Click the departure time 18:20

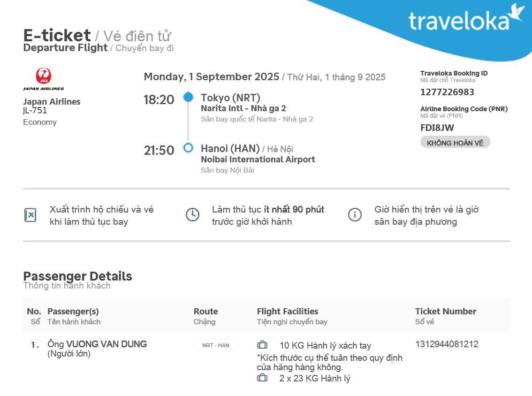159,99
